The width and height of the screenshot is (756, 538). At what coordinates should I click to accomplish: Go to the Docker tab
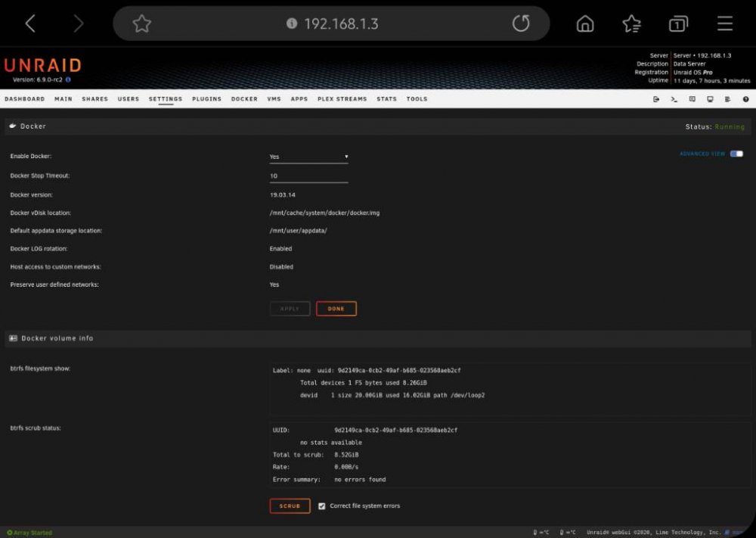point(244,99)
